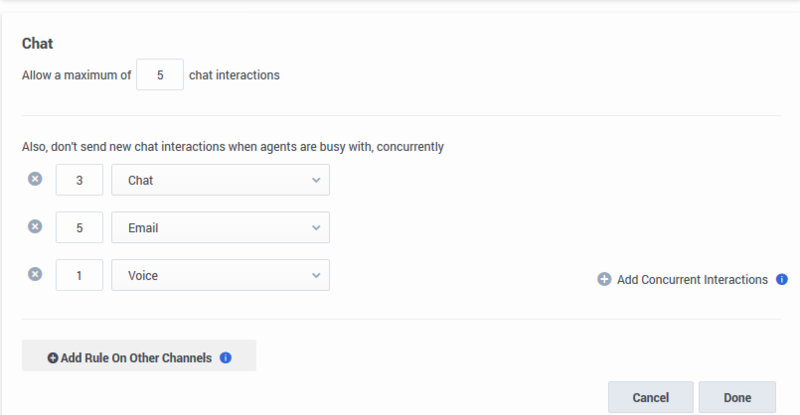Click the chevron arrow on the Chat dropdown
The height and width of the screenshot is (415, 800).
tap(316, 180)
